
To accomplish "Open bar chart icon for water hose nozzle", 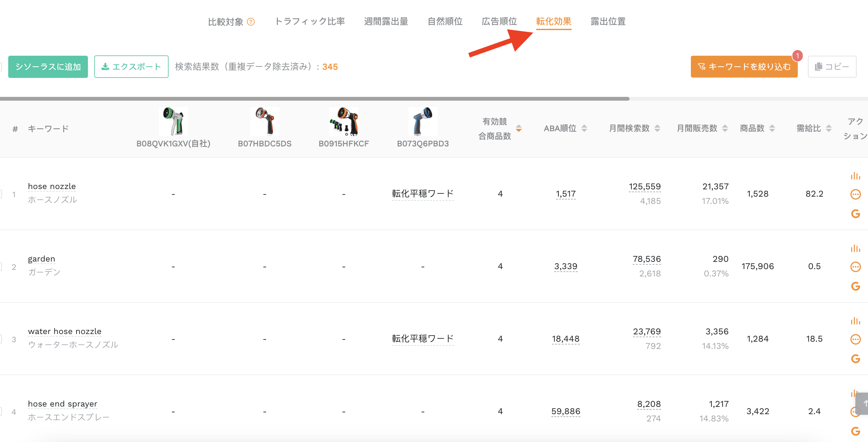I will tap(855, 321).
